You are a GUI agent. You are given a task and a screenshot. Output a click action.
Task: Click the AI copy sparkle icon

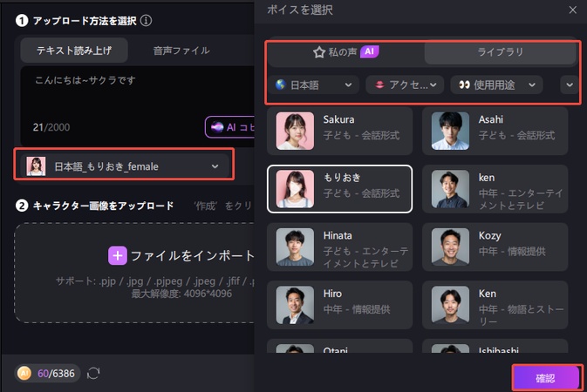[x=217, y=127]
